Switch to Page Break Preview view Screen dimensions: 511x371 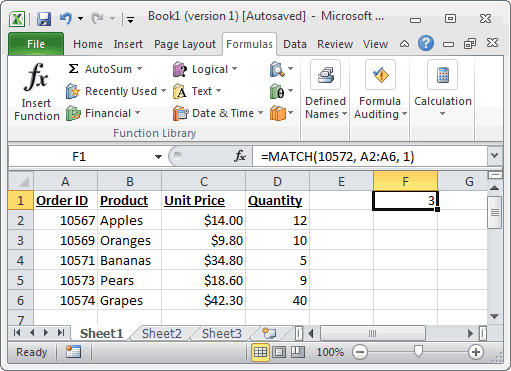coord(298,352)
